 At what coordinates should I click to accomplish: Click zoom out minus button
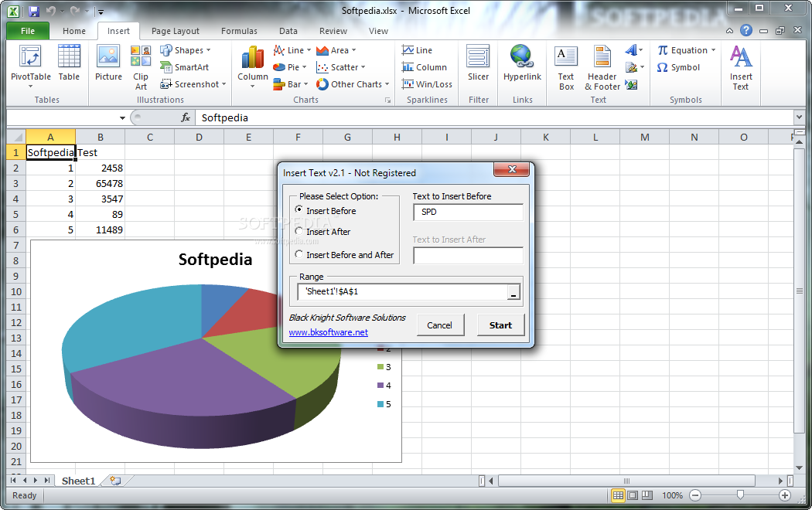click(x=695, y=495)
